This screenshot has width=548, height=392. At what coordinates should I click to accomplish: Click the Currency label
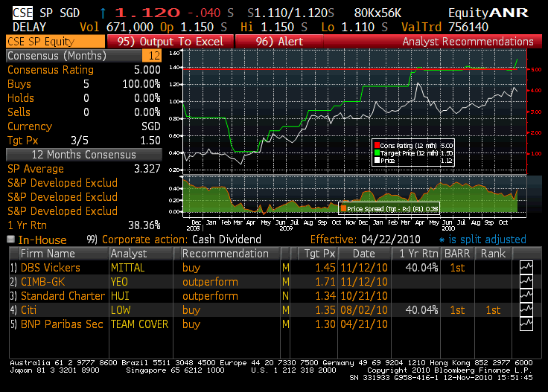point(30,126)
